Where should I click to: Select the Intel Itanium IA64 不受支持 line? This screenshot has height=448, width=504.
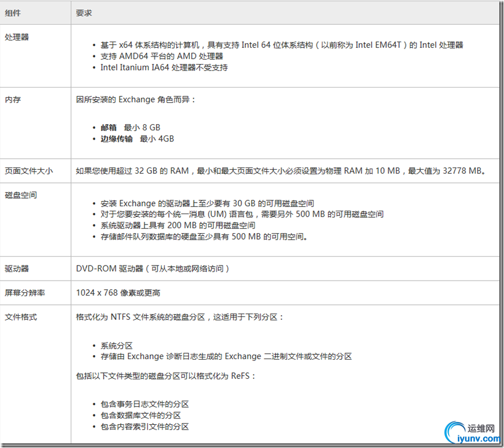[x=164, y=68]
